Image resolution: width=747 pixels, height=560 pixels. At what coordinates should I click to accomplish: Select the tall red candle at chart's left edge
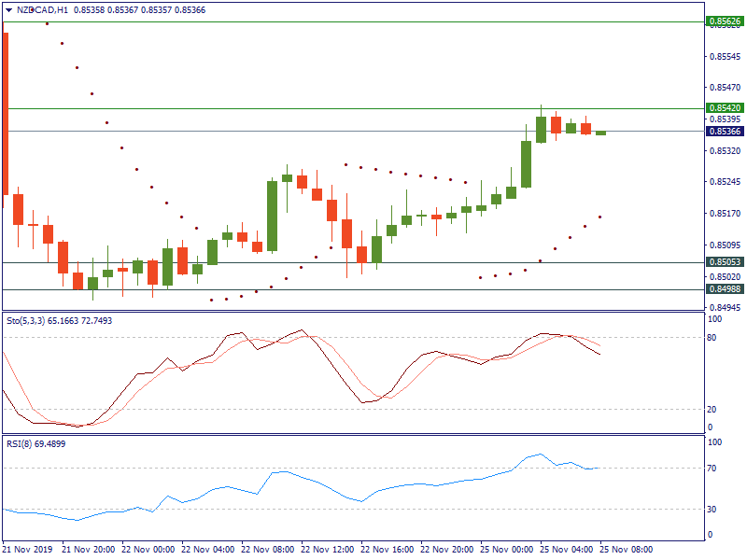tap(6, 112)
